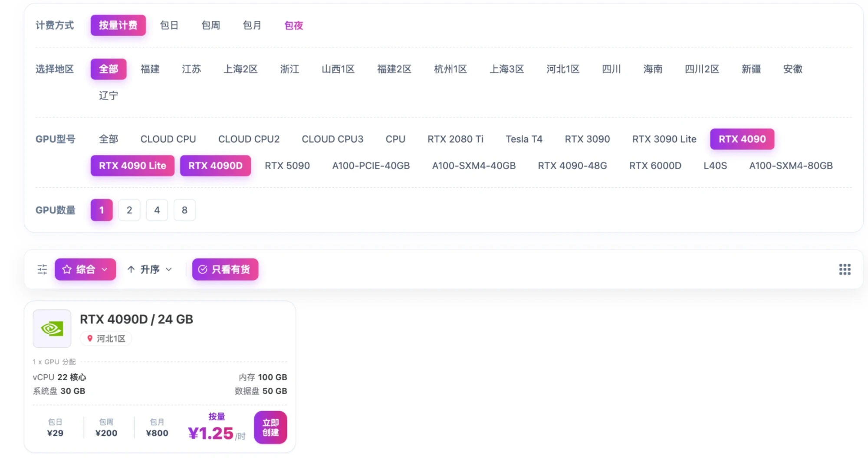The width and height of the screenshot is (868, 464).
Task: Choose the RTX 6000D model
Action: coord(655,165)
